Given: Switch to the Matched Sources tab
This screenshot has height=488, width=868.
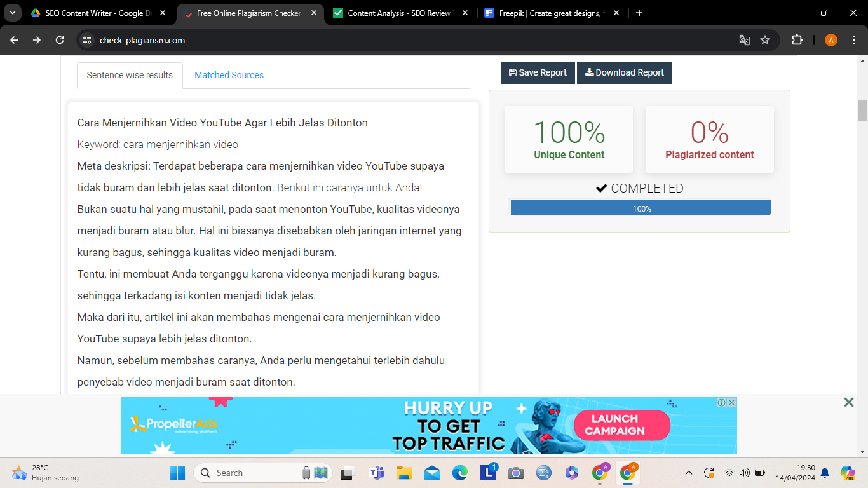Looking at the screenshot, I should tap(229, 75).
